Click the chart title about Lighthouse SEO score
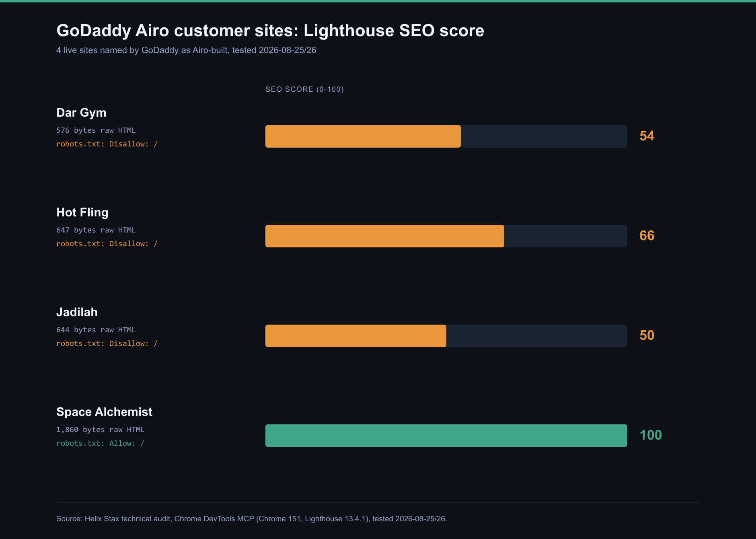756x539 pixels. tap(270, 31)
